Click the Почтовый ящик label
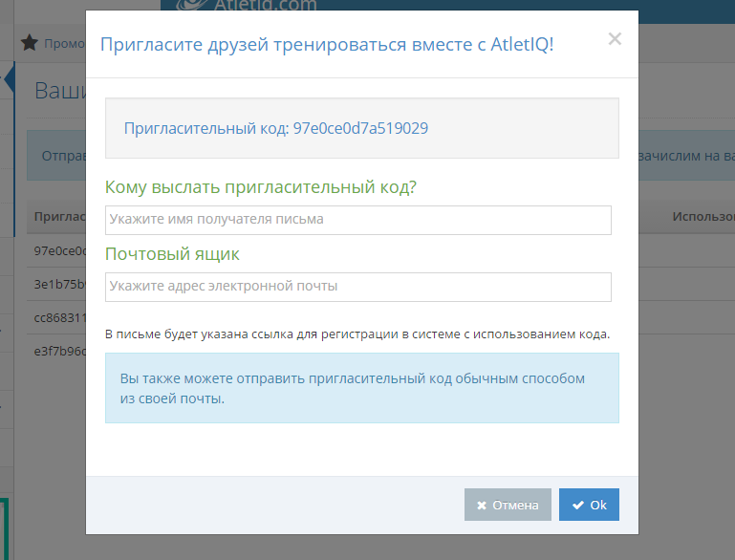The image size is (735, 560). pos(172,254)
